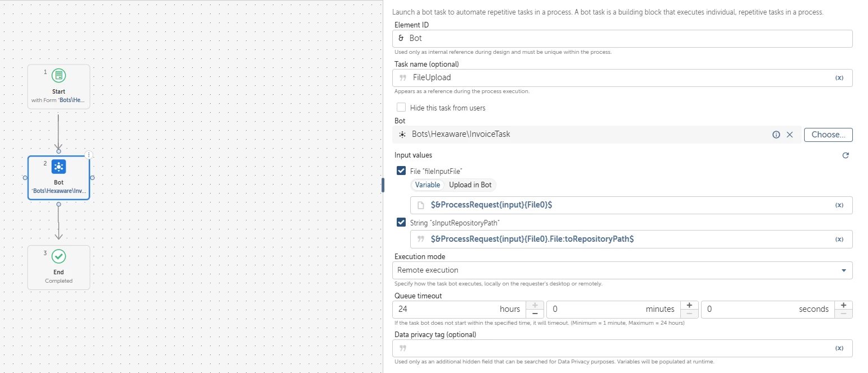The height and width of the screenshot is (373, 868).
Task: Insert variable in sInputRepositoryPath field
Action: [x=839, y=239]
